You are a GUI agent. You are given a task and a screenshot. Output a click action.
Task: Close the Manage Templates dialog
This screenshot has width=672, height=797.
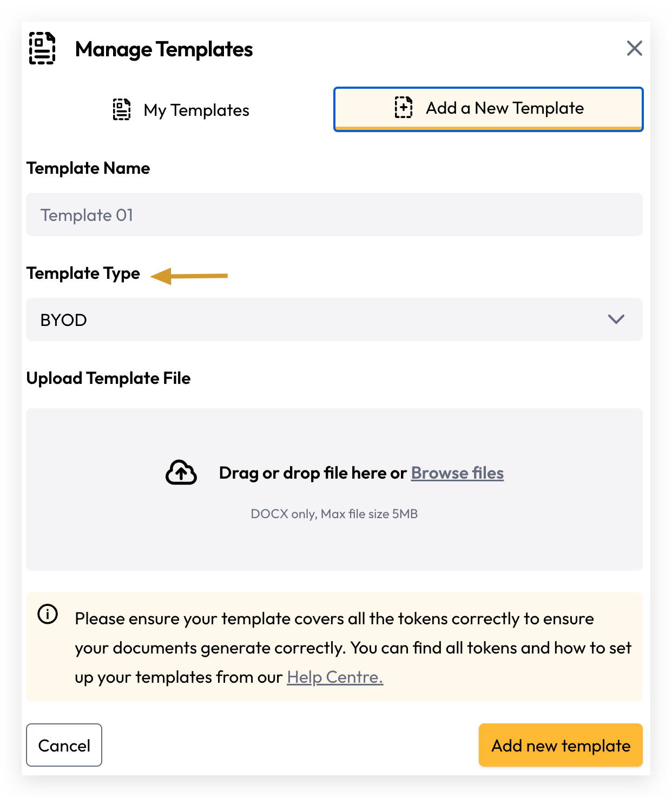(x=634, y=48)
